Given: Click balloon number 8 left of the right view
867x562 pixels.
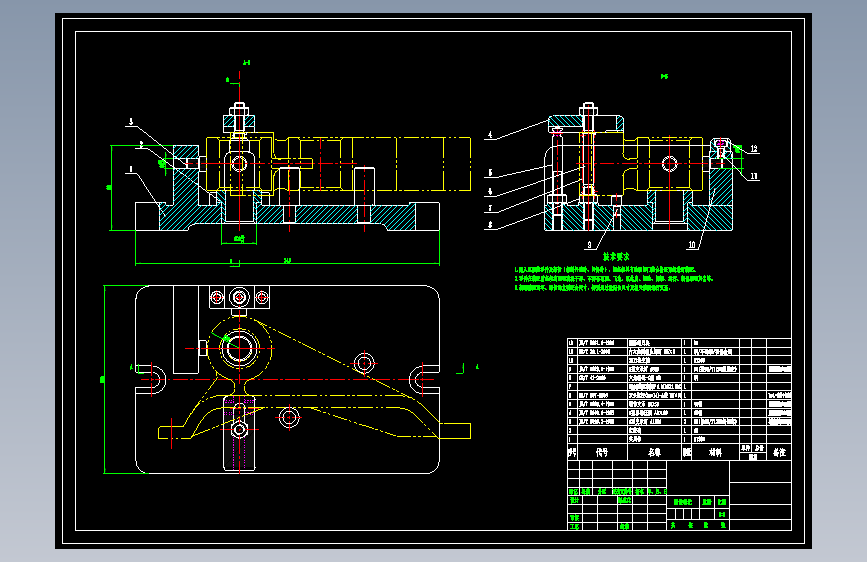Looking at the screenshot, I should point(490,225).
